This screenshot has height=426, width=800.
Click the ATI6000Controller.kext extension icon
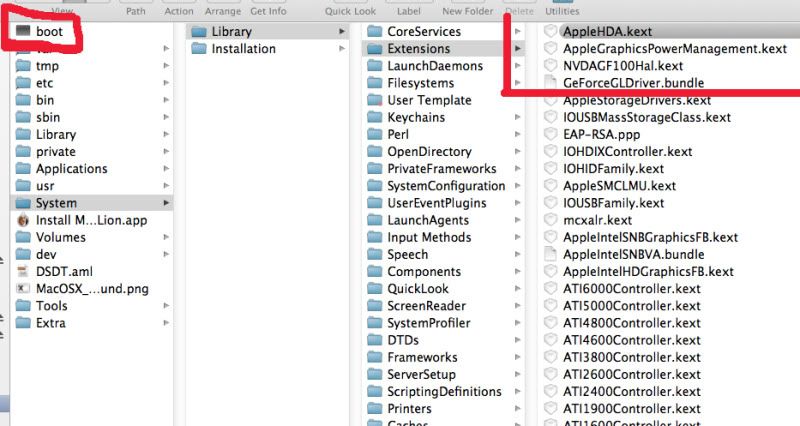tap(551, 288)
